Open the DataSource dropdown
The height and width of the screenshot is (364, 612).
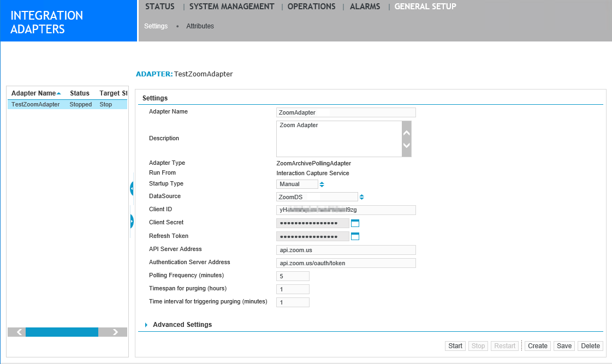tap(361, 197)
